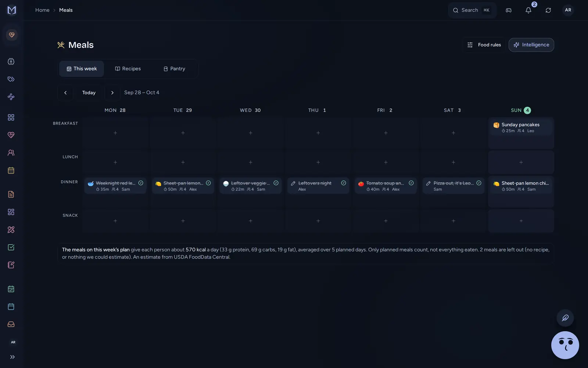Toggle done check on Leftover veggie dinner

[x=276, y=183]
